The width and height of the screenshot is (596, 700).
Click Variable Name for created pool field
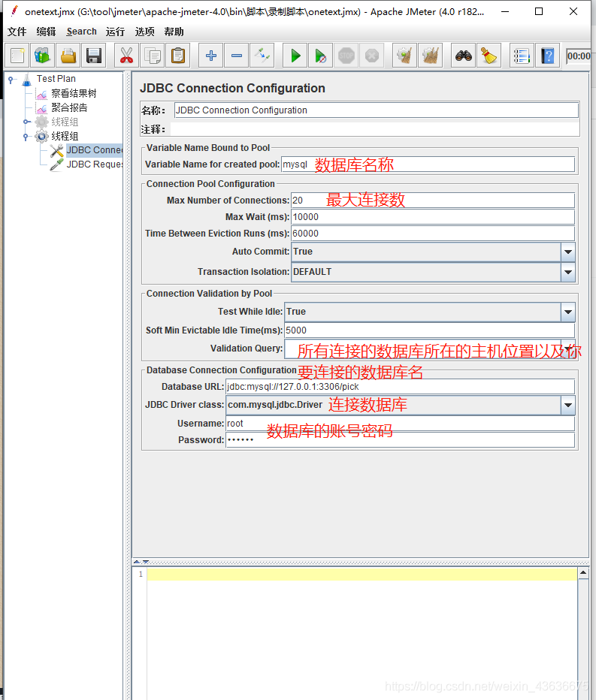point(428,164)
